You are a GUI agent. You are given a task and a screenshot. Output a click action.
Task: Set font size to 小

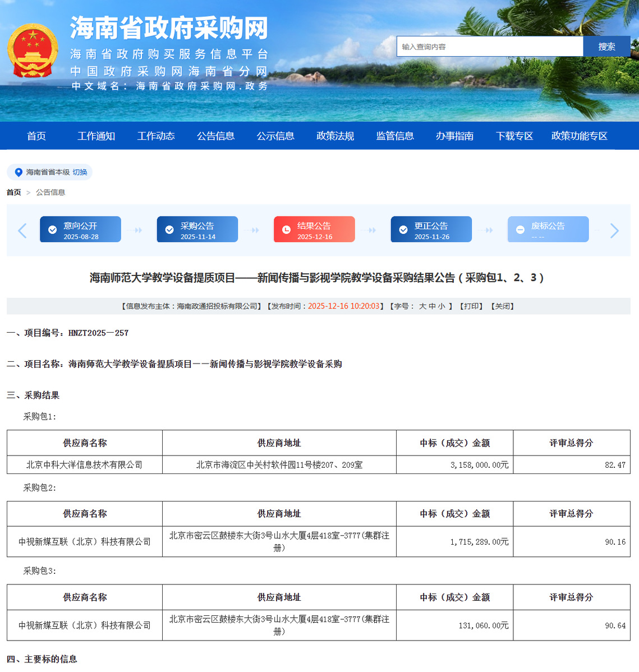(442, 306)
